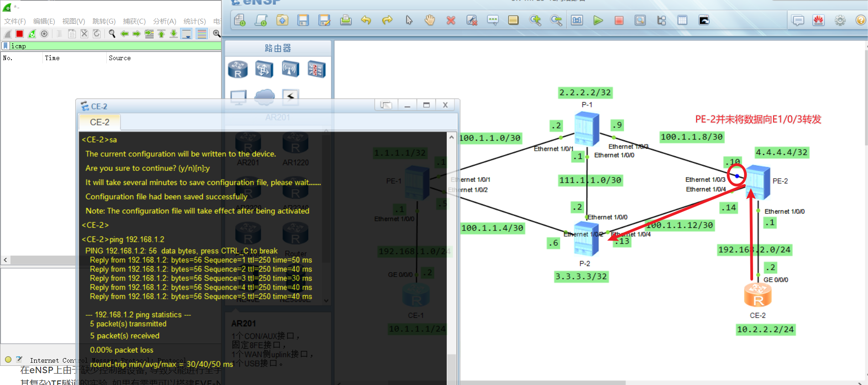
Task: Undo the last eNSP action
Action: 366,20
